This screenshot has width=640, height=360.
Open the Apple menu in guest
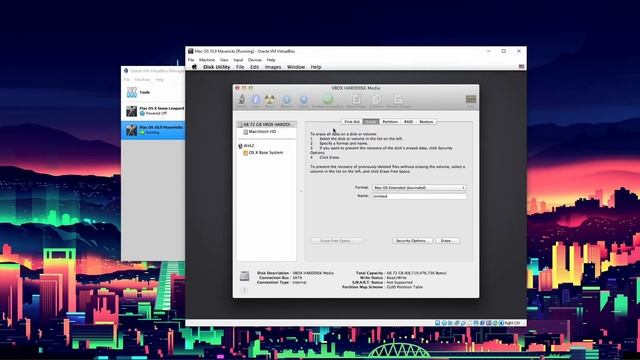[194, 67]
